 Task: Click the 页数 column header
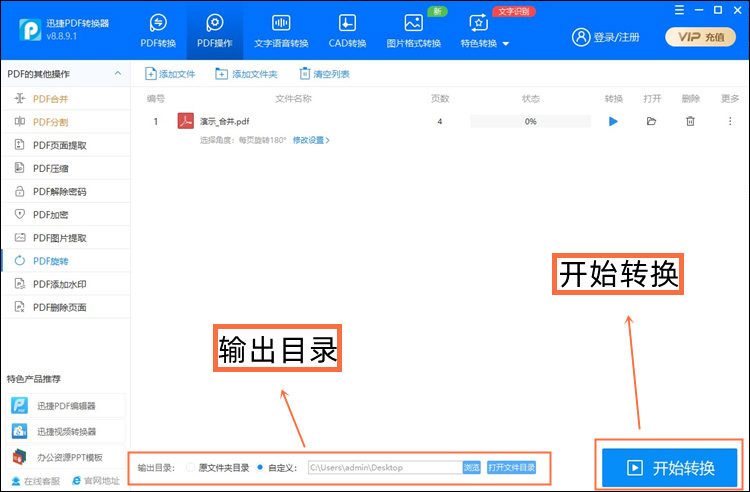tap(440, 98)
